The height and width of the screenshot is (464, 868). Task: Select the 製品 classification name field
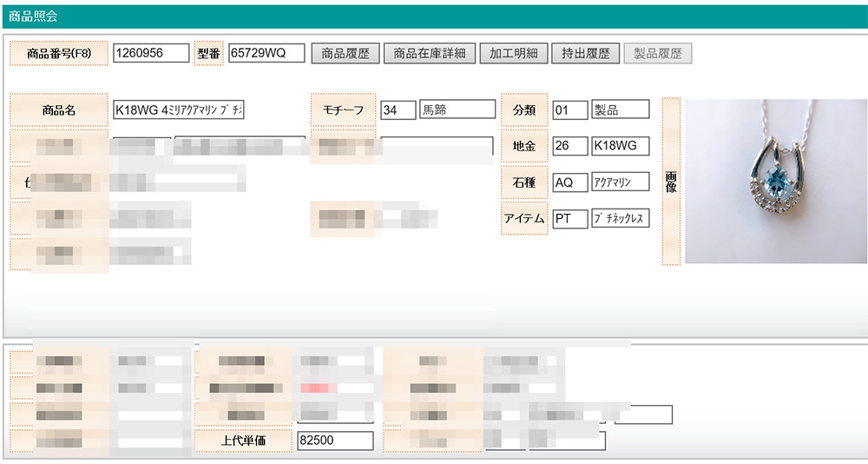[x=620, y=109]
